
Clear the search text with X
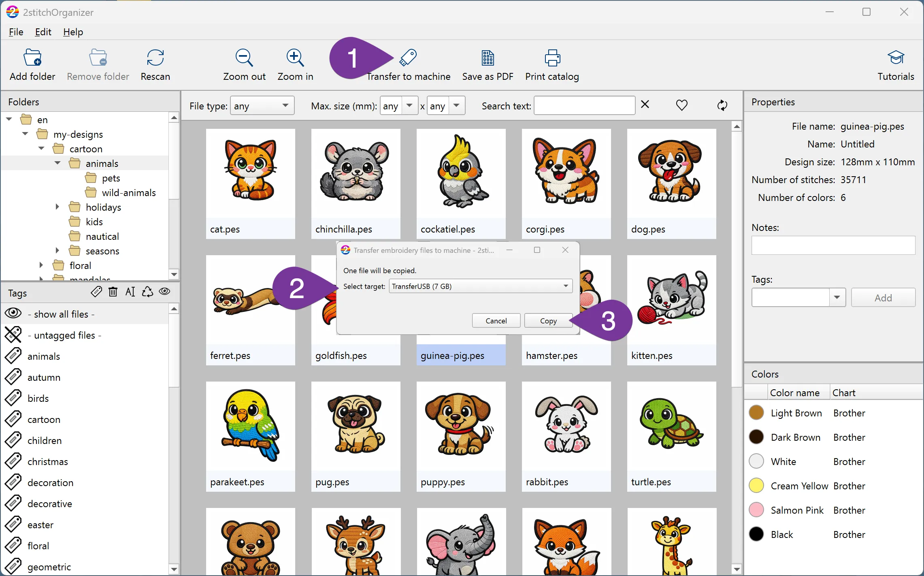(645, 105)
